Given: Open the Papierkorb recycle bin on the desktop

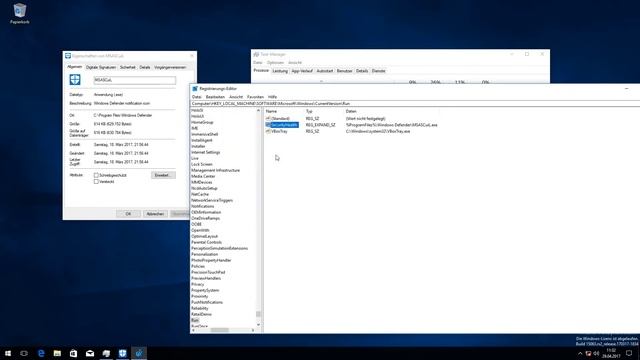Looking at the screenshot, I should (20, 13).
